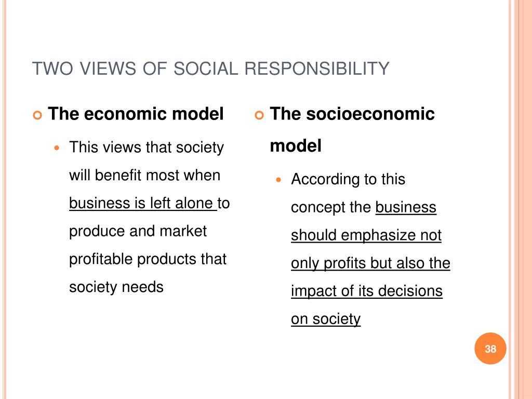Click underlined text impact of its decisions
532x399 pixels.
pyautogui.click(x=367, y=291)
